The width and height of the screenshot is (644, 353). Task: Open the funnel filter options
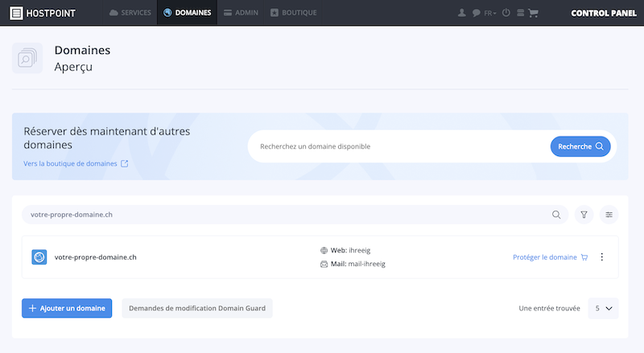pos(584,215)
